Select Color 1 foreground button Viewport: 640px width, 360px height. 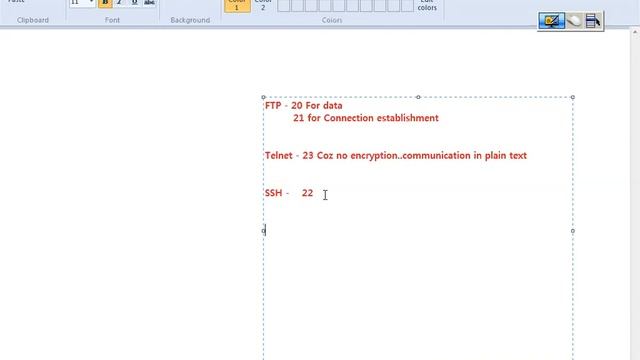pos(237,6)
